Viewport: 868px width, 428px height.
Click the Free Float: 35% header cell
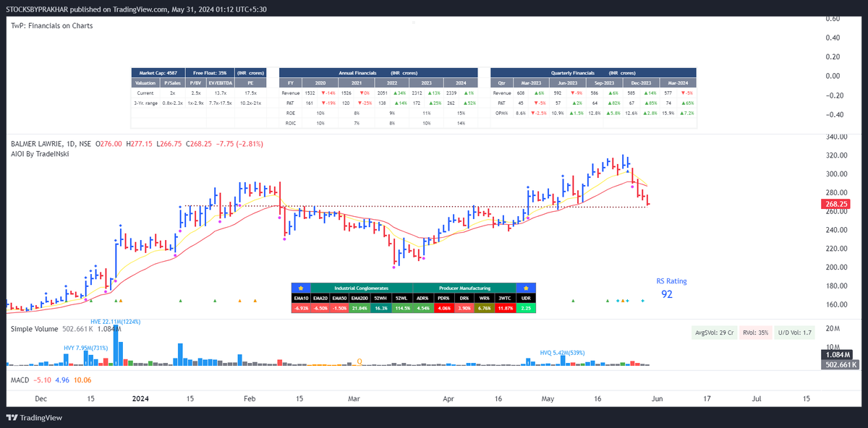click(x=210, y=73)
